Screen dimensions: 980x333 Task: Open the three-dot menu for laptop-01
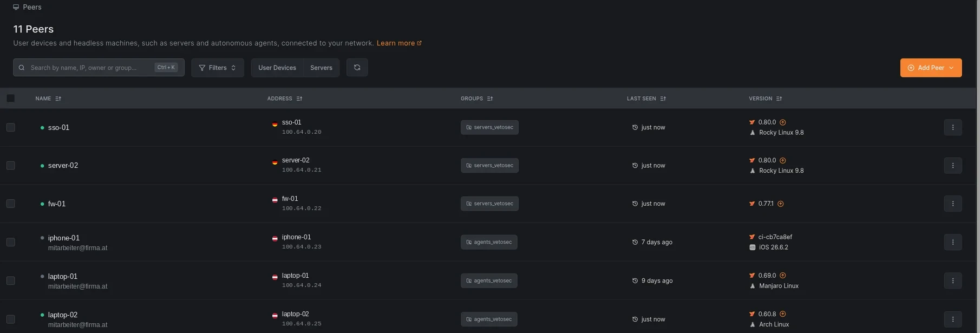click(x=952, y=280)
